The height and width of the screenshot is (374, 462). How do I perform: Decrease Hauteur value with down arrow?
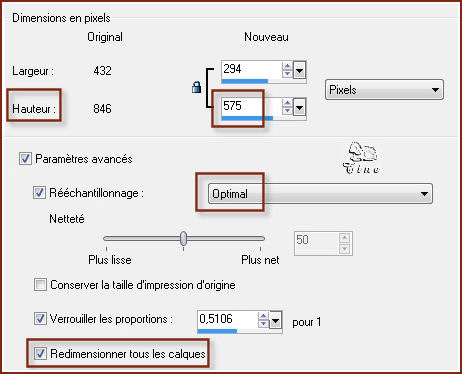coord(287,111)
